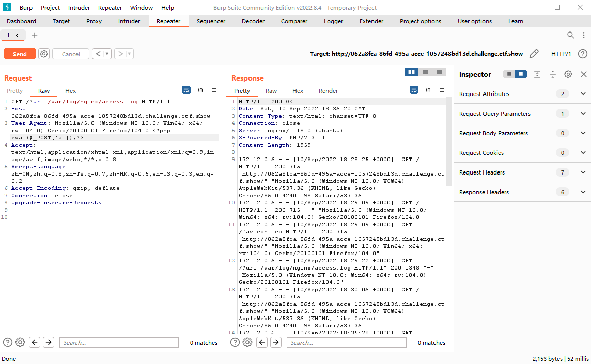Select Pretty view in the Request pane
591x364 pixels.
14,91
